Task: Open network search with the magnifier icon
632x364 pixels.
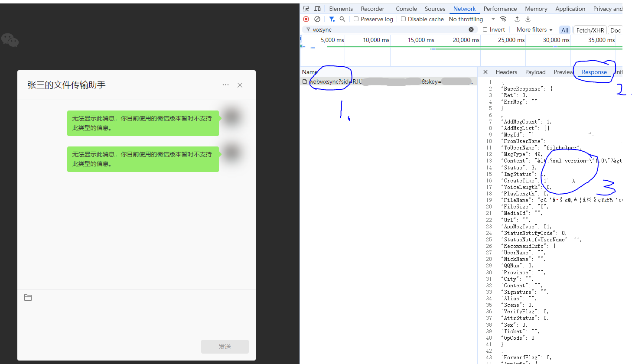Action: point(342,19)
